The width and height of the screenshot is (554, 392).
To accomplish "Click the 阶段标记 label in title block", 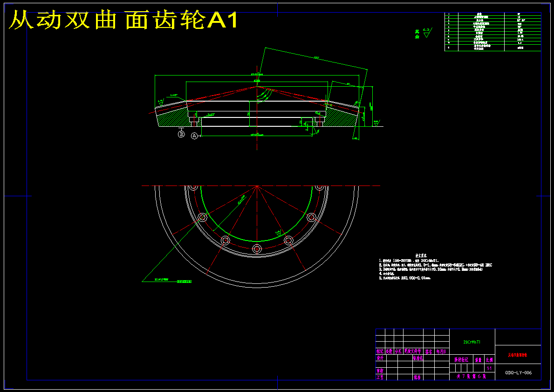I will click(461, 360).
